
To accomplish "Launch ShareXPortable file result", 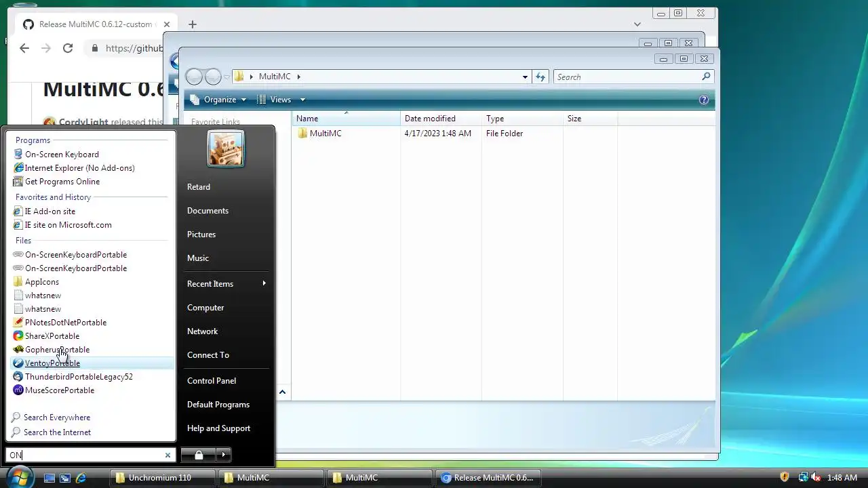I will pos(46,336).
